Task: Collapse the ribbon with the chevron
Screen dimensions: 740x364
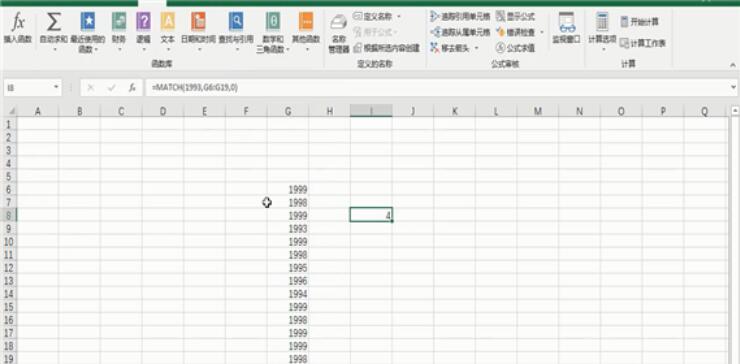Action: 732,65
